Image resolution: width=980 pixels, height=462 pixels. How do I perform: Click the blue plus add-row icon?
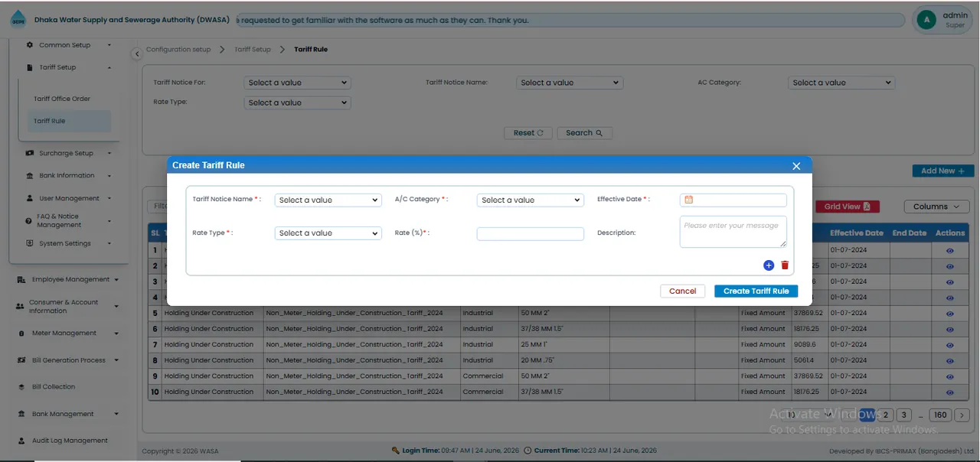(769, 265)
